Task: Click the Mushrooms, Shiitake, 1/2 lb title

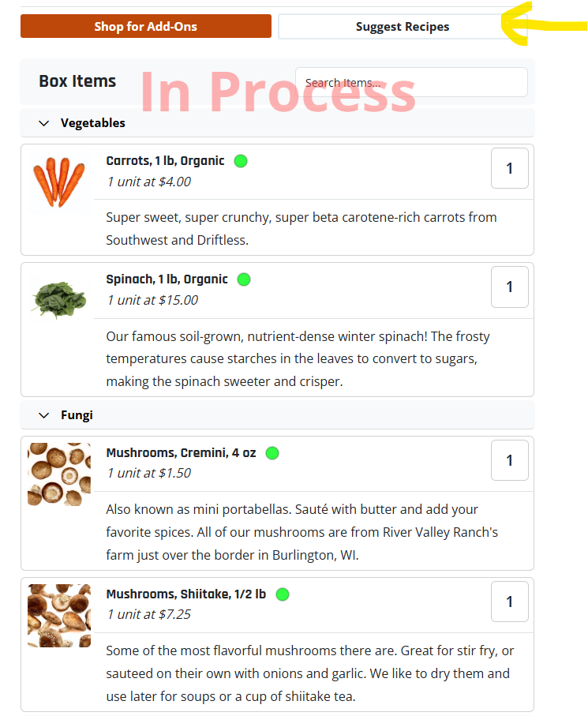Action: pyautogui.click(x=185, y=594)
